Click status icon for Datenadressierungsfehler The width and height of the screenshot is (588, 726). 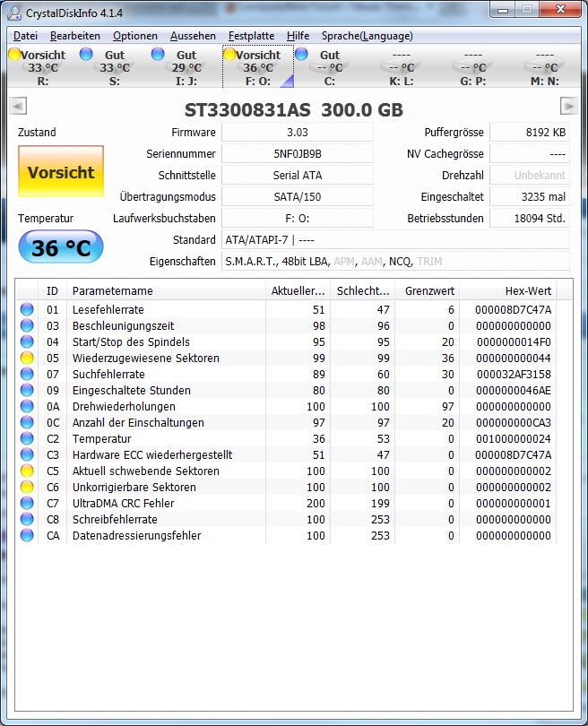click(27, 536)
